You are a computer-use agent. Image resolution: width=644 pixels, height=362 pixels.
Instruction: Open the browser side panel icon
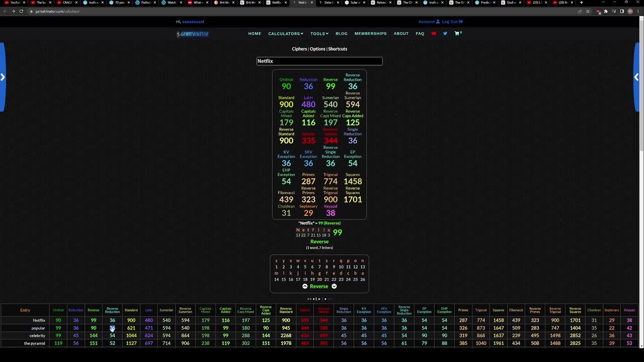click(622, 11)
